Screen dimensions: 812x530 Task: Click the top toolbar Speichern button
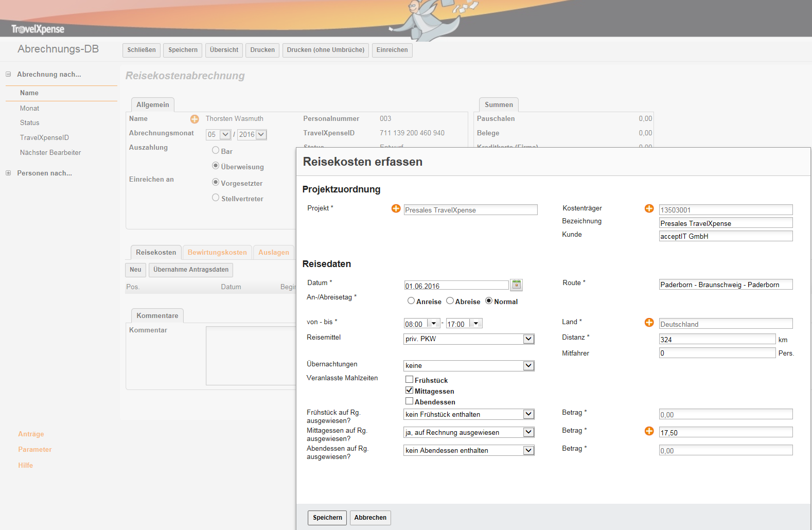183,50
